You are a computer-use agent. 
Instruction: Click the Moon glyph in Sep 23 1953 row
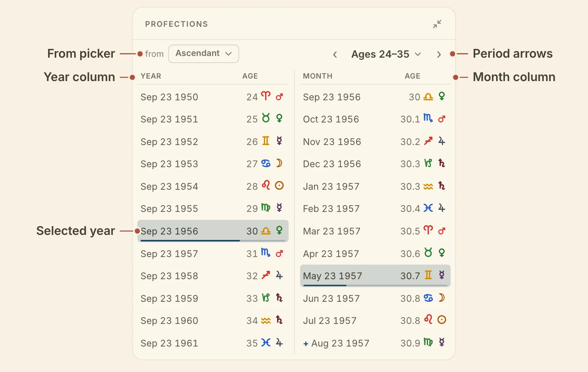279,163
